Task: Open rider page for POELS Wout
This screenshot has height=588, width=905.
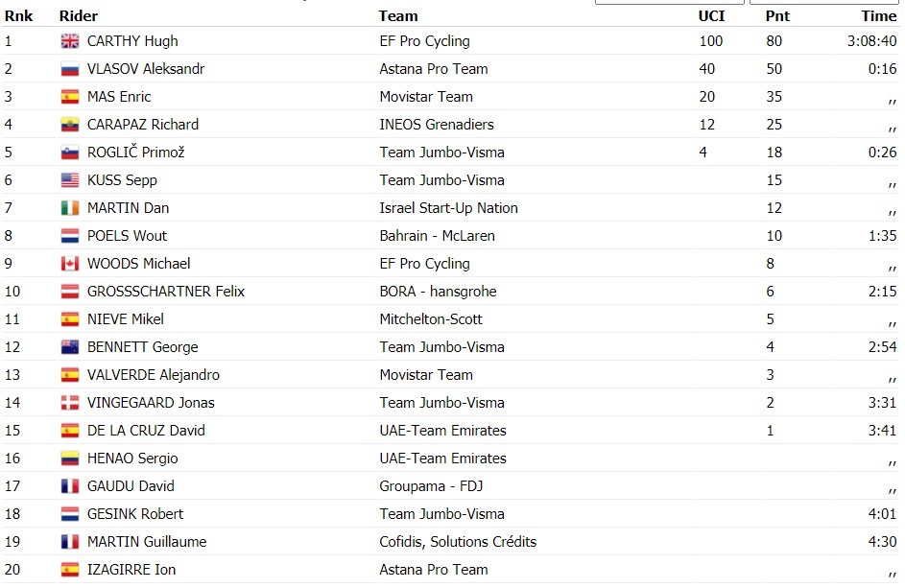Action: (x=127, y=236)
